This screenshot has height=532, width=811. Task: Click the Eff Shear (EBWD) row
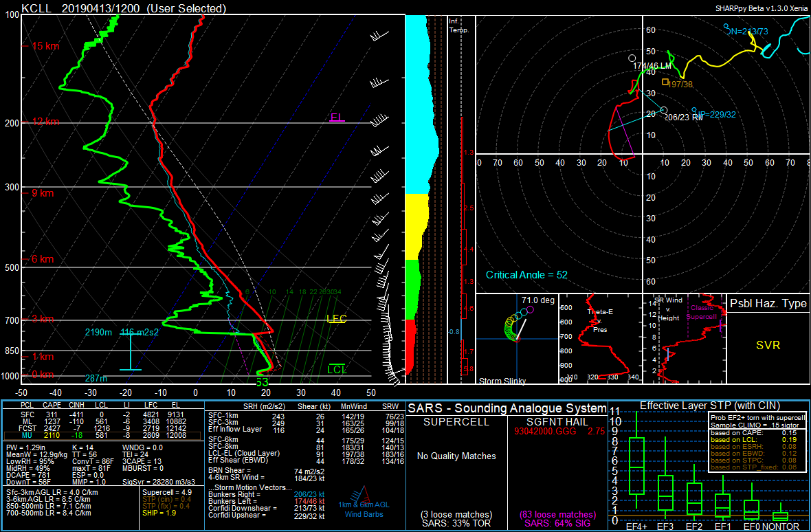[x=304, y=460]
